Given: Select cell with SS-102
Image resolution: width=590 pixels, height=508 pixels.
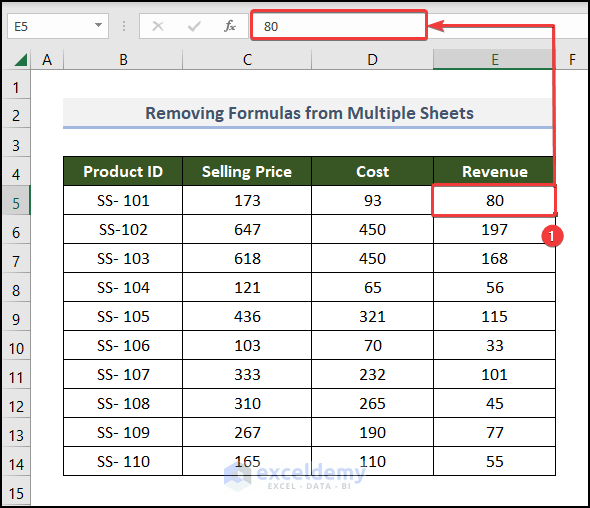Looking at the screenshot, I should coord(123,229).
